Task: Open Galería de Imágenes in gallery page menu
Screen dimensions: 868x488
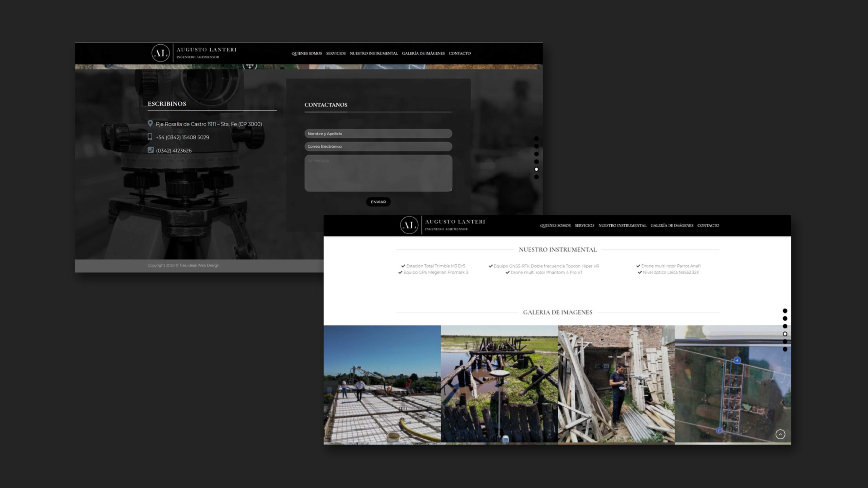Action: pyautogui.click(x=672, y=226)
